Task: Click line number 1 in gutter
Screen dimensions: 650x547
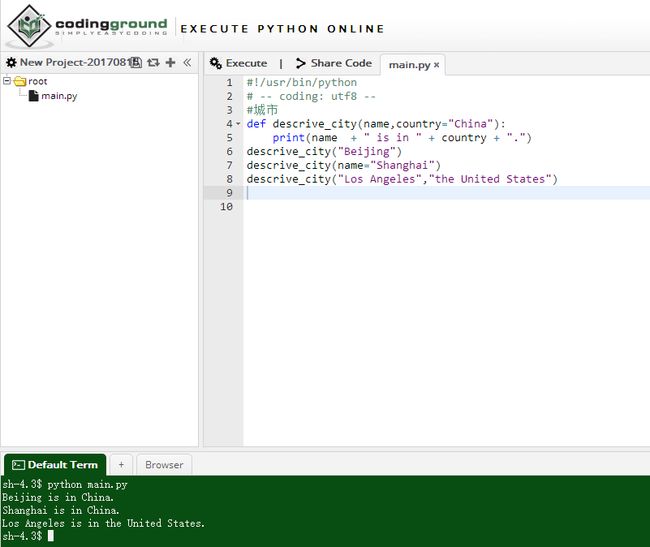Action: click(229, 82)
